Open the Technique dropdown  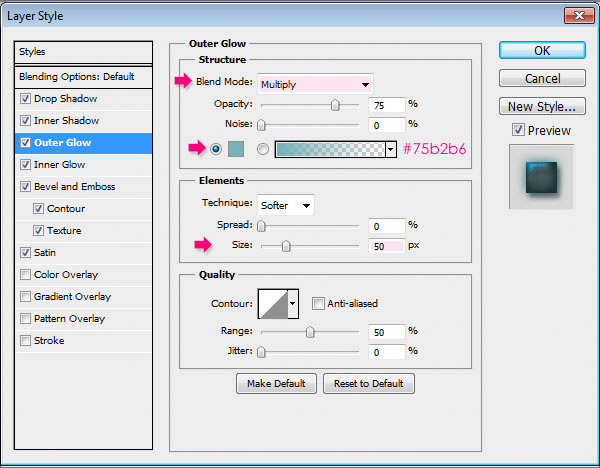[285, 205]
